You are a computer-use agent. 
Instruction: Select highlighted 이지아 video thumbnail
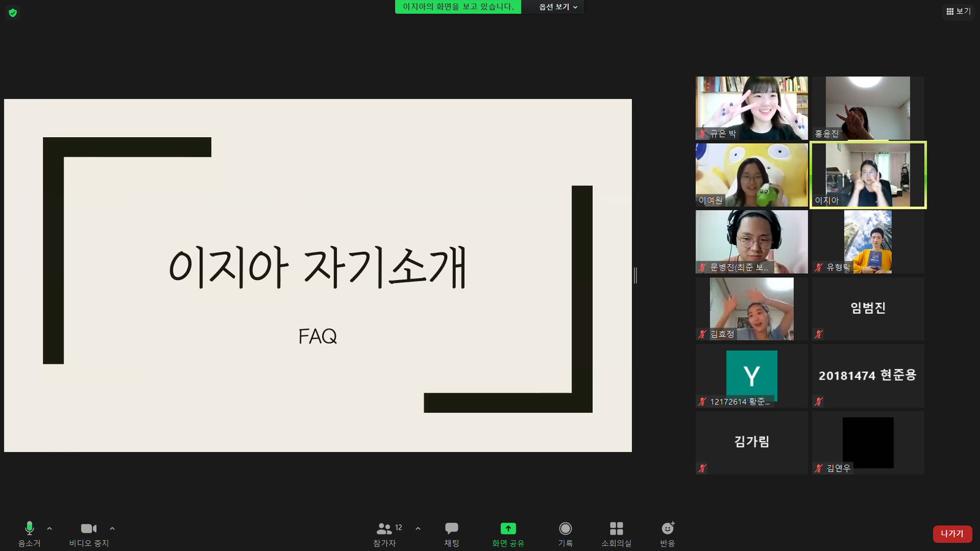pyautogui.click(x=868, y=175)
